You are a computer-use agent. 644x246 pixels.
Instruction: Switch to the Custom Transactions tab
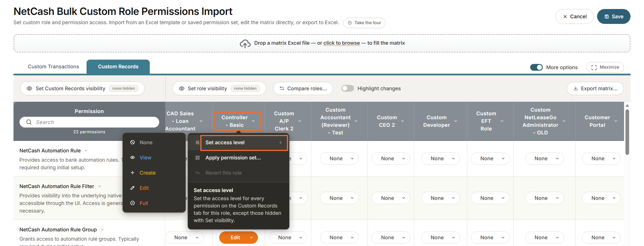[53, 67]
